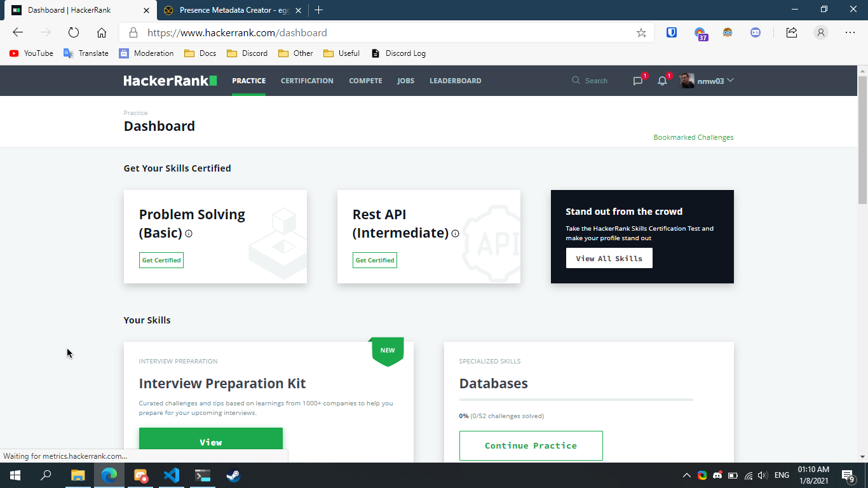The image size is (868, 488).
Task: Click the info icon beside Problem Solving (Basic)
Action: 189,233
